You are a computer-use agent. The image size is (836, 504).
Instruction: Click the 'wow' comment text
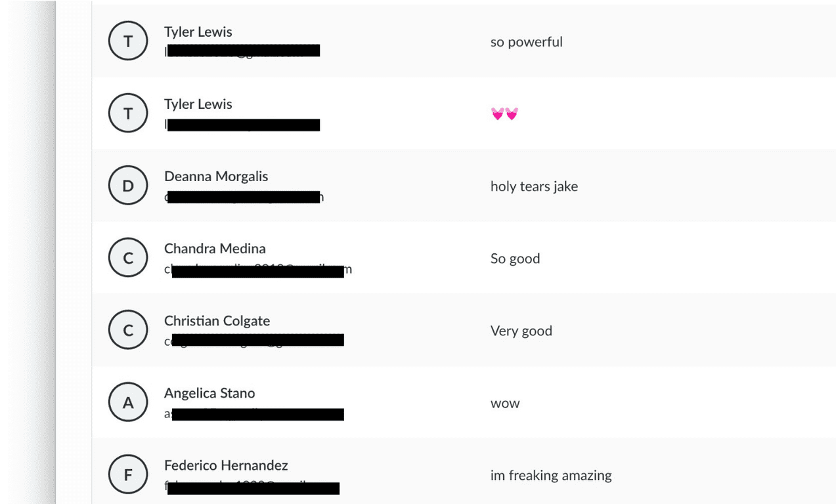click(505, 403)
